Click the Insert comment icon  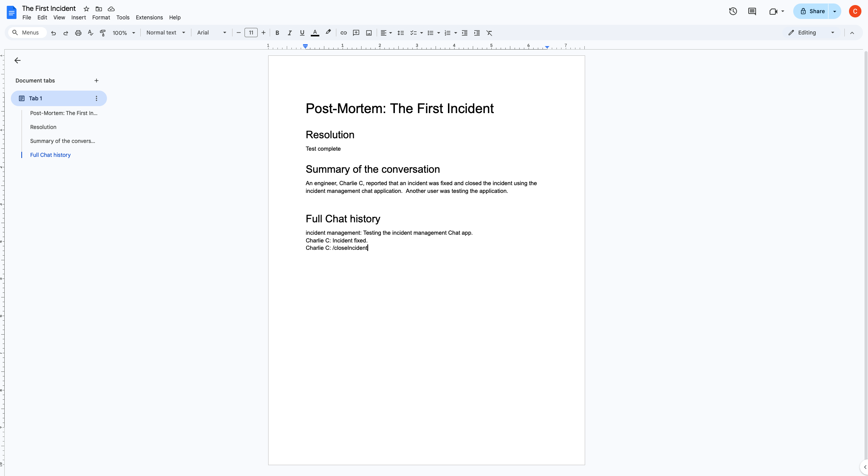356,33
